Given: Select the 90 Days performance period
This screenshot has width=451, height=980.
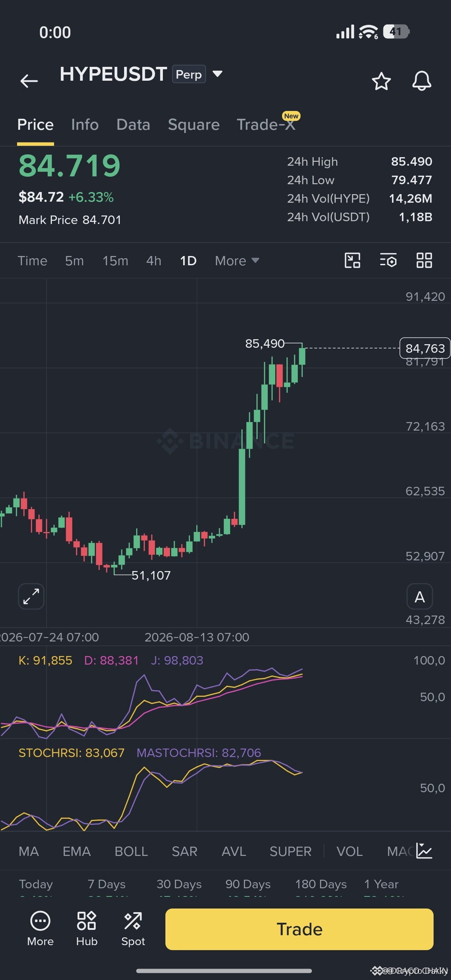Looking at the screenshot, I should [248, 884].
